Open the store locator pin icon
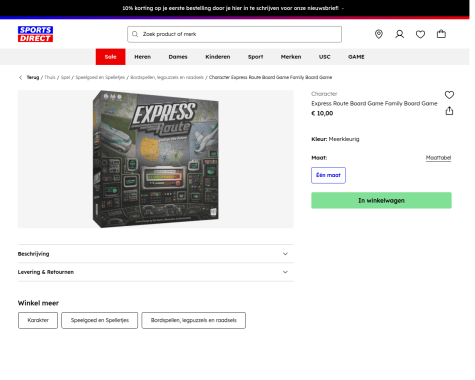 pyautogui.click(x=379, y=34)
